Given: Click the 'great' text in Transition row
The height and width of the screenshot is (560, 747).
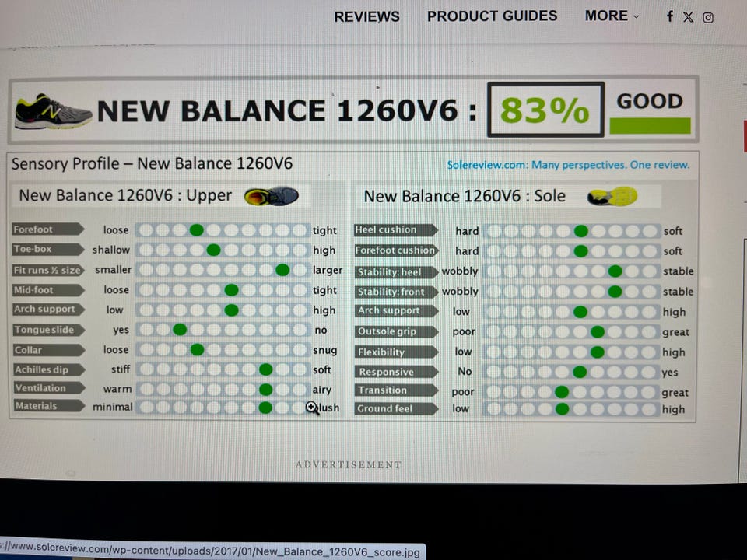Looking at the screenshot, I should point(675,394).
